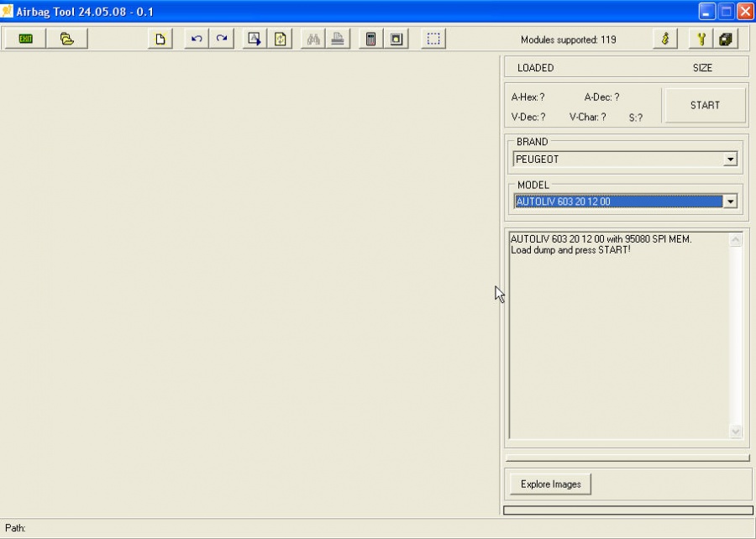Open the calculator tool
Screen dimensions: 756x539
point(370,39)
